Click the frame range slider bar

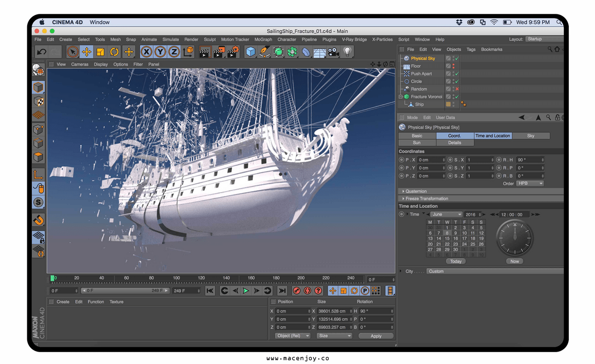pos(126,291)
